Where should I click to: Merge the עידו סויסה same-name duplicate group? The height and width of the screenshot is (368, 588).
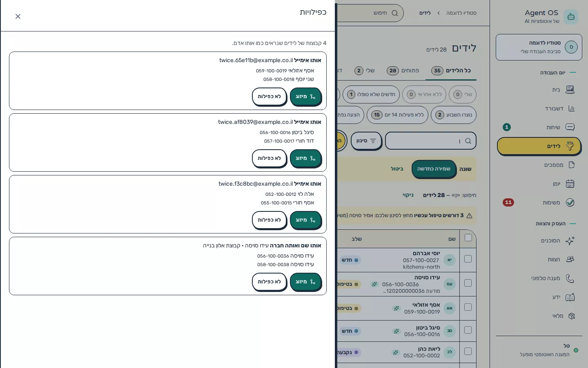(306, 282)
